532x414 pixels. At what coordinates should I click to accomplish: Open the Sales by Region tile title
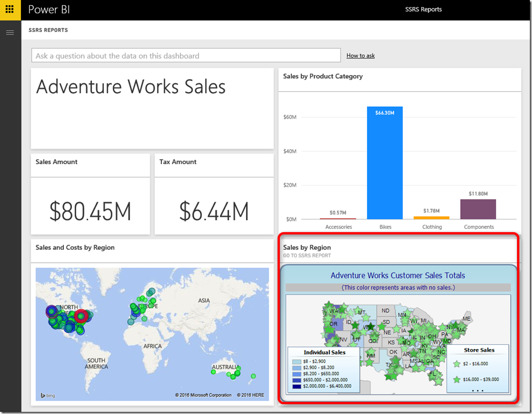pos(307,248)
